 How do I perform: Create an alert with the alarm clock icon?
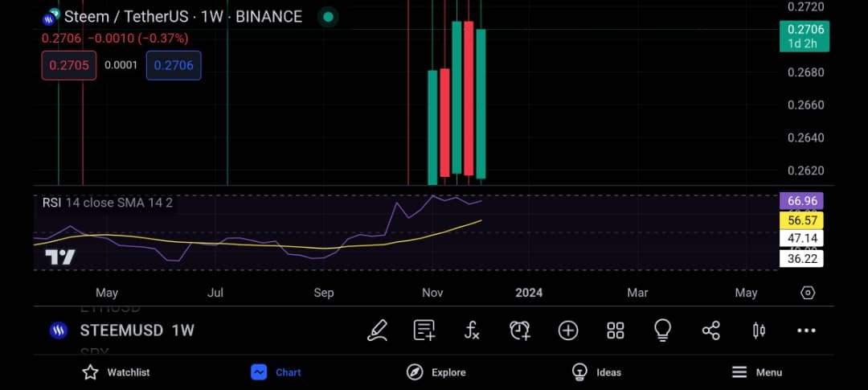520,330
